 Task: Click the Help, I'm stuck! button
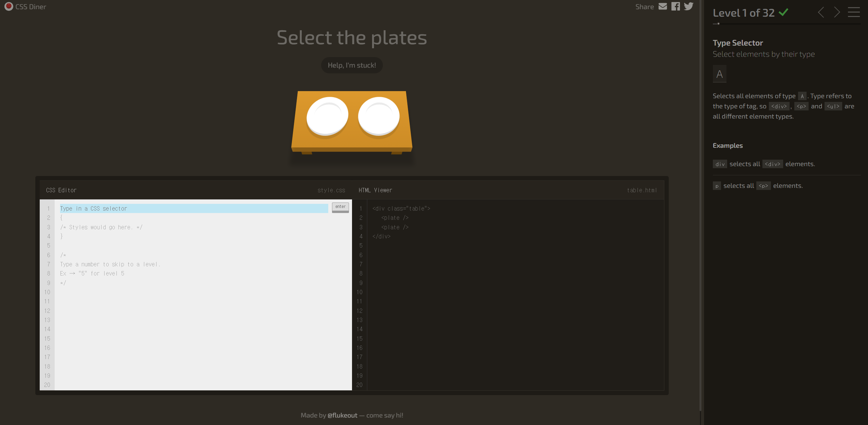(352, 65)
